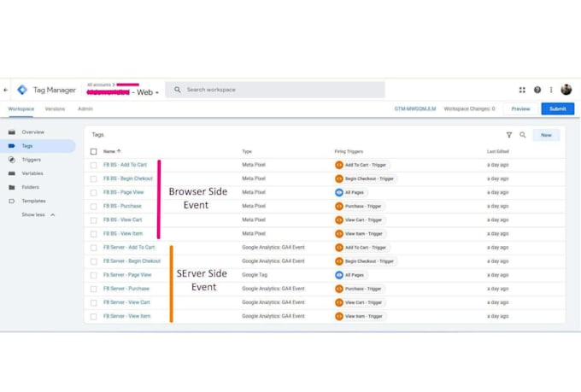Image resolution: width=581 pixels, height=392 pixels.
Task: Click the Templates sidebar icon
Action: point(12,201)
